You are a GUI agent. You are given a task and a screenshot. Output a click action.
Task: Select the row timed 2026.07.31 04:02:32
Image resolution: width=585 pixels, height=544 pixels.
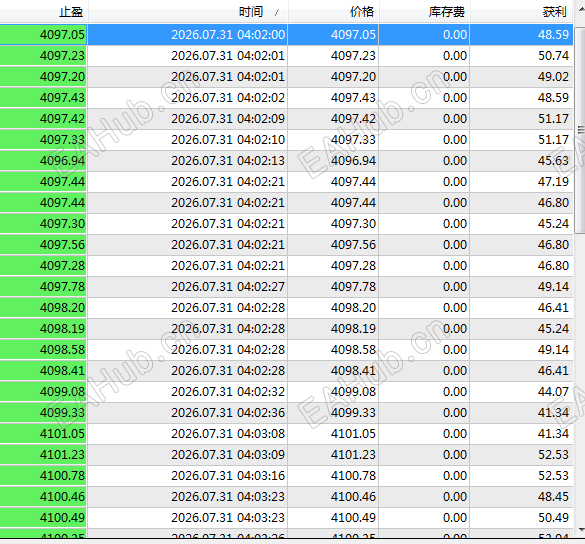(x=287, y=392)
